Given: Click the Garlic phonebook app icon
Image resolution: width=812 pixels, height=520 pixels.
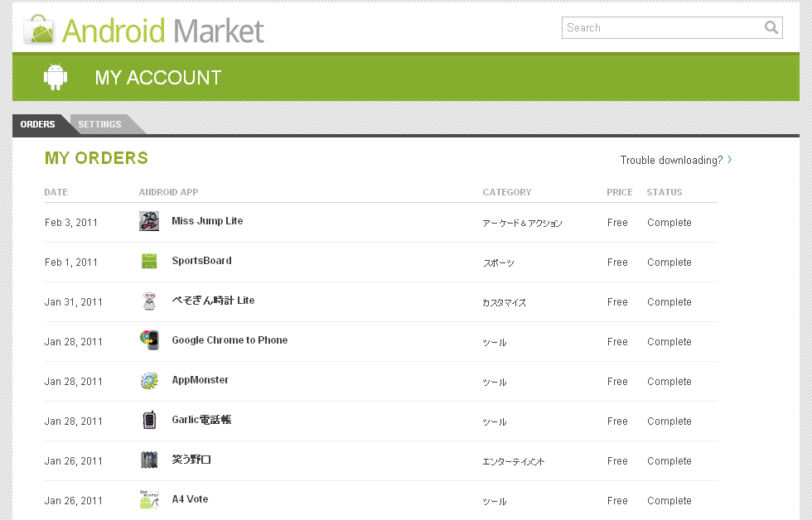Looking at the screenshot, I should pyautogui.click(x=149, y=421).
